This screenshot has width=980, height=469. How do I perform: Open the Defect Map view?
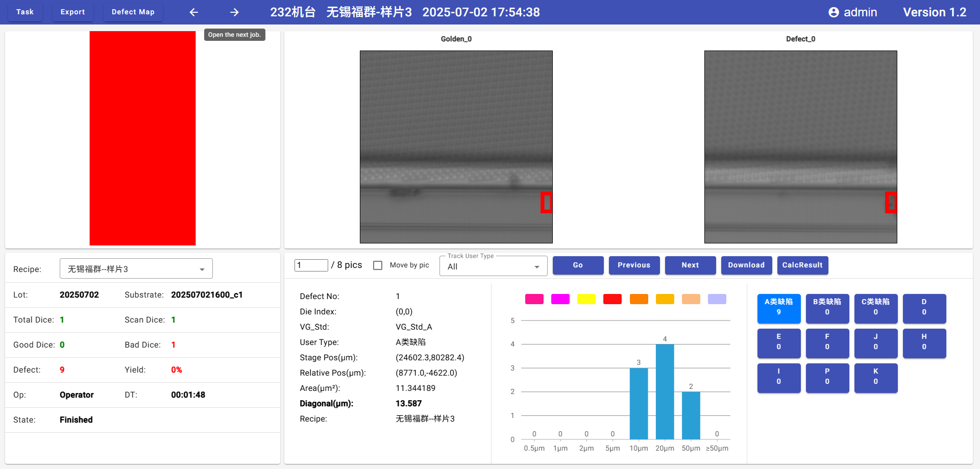133,12
